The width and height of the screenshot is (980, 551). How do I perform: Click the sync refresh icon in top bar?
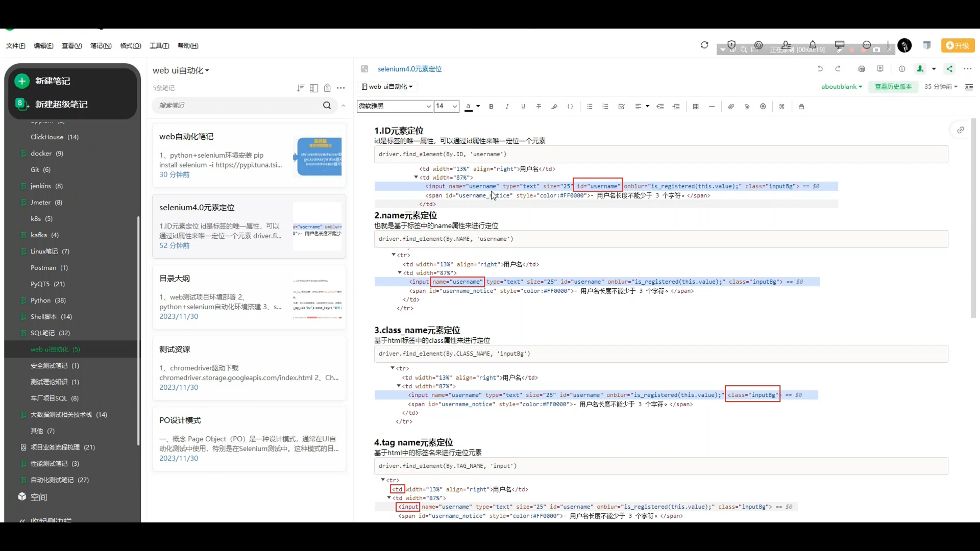704,45
